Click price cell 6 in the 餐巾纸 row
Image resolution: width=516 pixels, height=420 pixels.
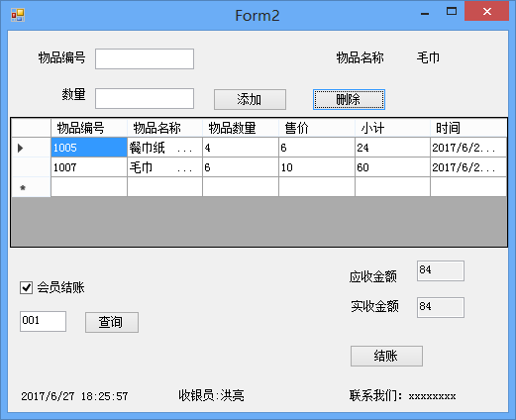pyautogui.click(x=317, y=148)
